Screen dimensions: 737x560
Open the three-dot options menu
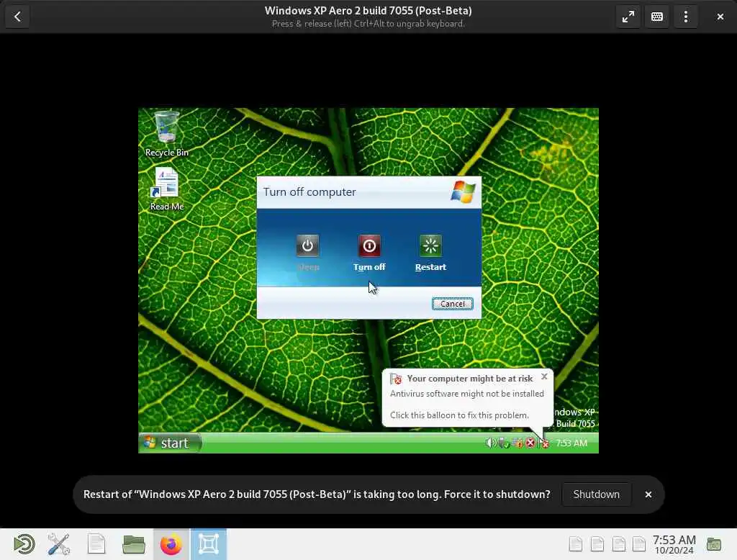coord(686,17)
